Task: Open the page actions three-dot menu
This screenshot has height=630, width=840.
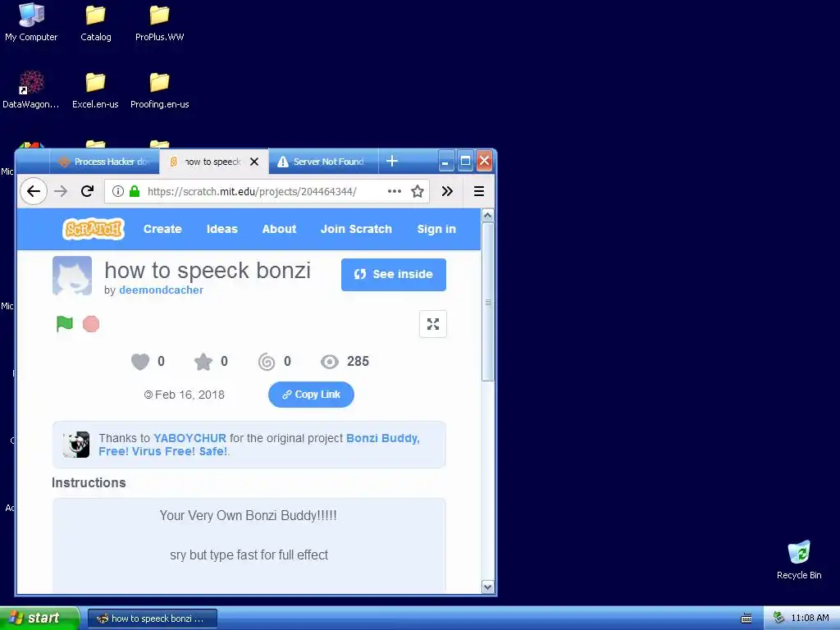Action: [395, 191]
